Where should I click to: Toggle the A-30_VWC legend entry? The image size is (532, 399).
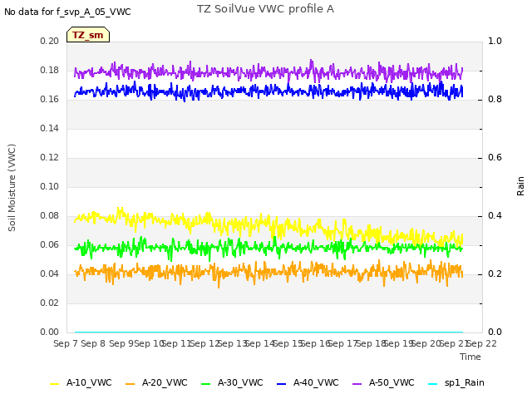click(232, 382)
